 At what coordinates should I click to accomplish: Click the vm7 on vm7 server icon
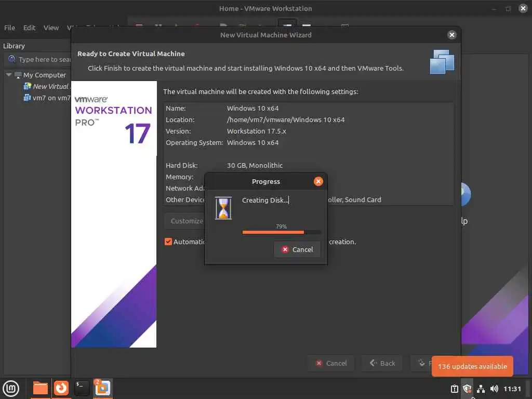27,98
